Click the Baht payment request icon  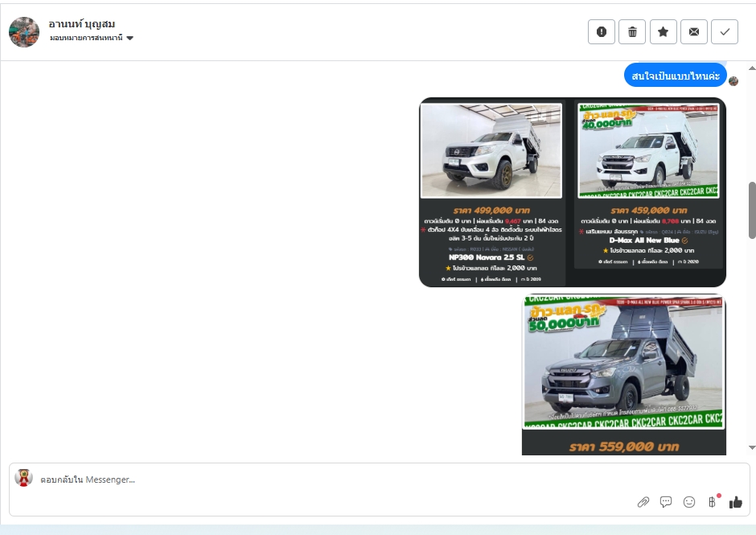point(713,502)
